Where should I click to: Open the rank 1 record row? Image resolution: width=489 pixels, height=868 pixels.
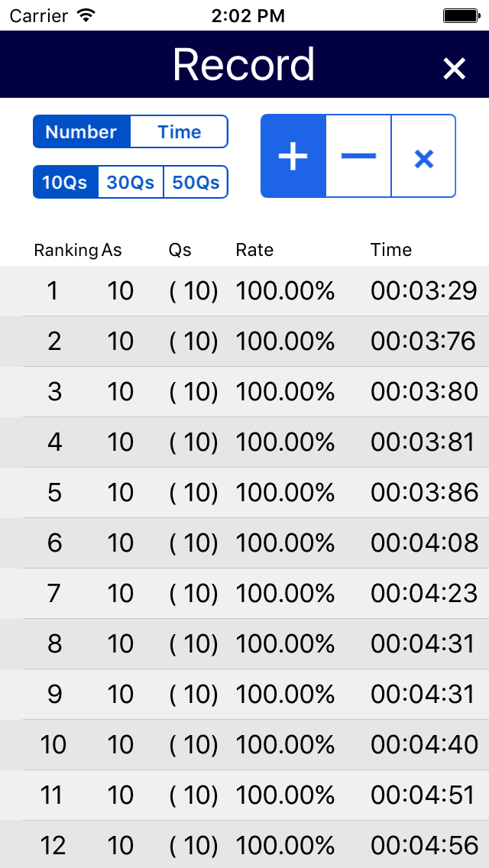coord(244,291)
